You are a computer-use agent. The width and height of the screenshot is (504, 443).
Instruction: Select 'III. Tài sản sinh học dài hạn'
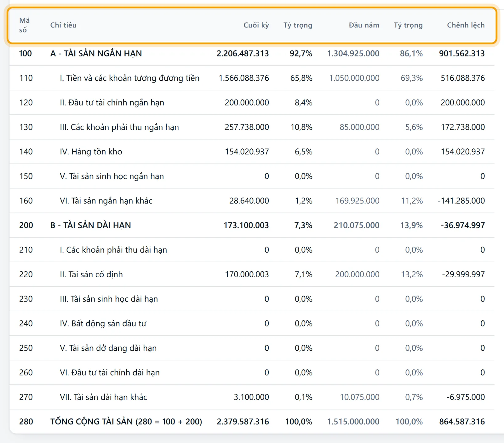109,299
